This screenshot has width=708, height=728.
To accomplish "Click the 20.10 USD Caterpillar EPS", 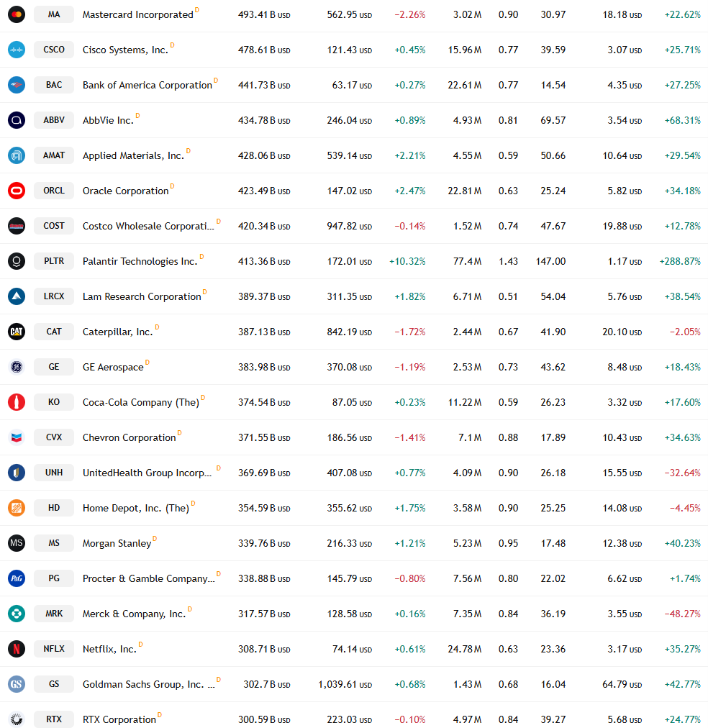I will [622, 332].
